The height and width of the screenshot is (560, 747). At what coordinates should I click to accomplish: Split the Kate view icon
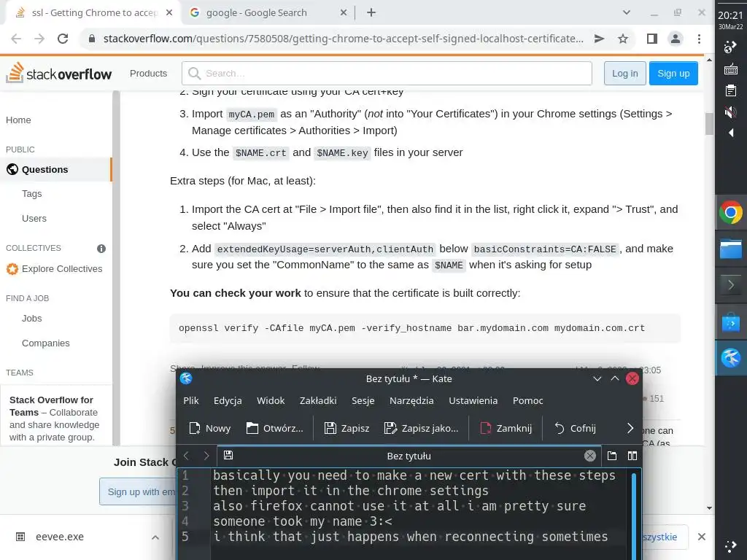(x=632, y=456)
